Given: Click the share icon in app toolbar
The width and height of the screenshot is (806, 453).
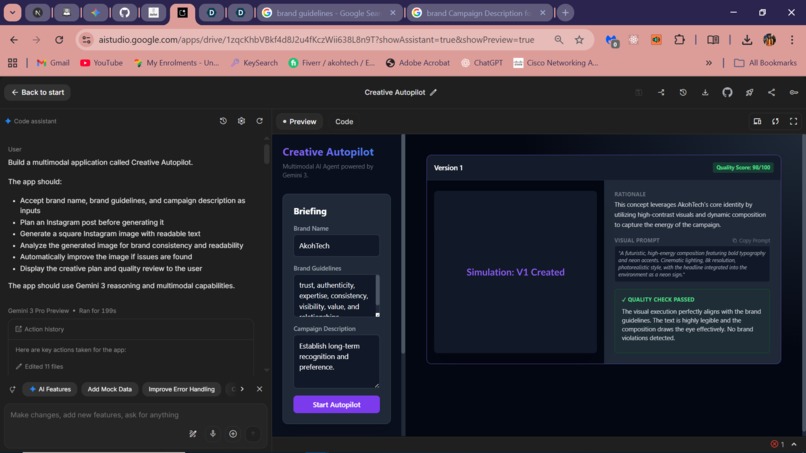Looking at the screenshot, I should [x=772, y=93].
